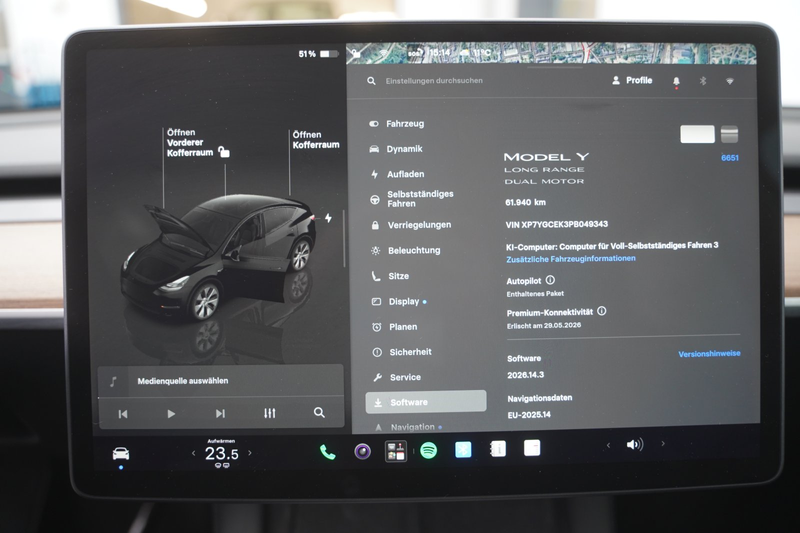Open the phone app in dock

click(x=327, y=452)
